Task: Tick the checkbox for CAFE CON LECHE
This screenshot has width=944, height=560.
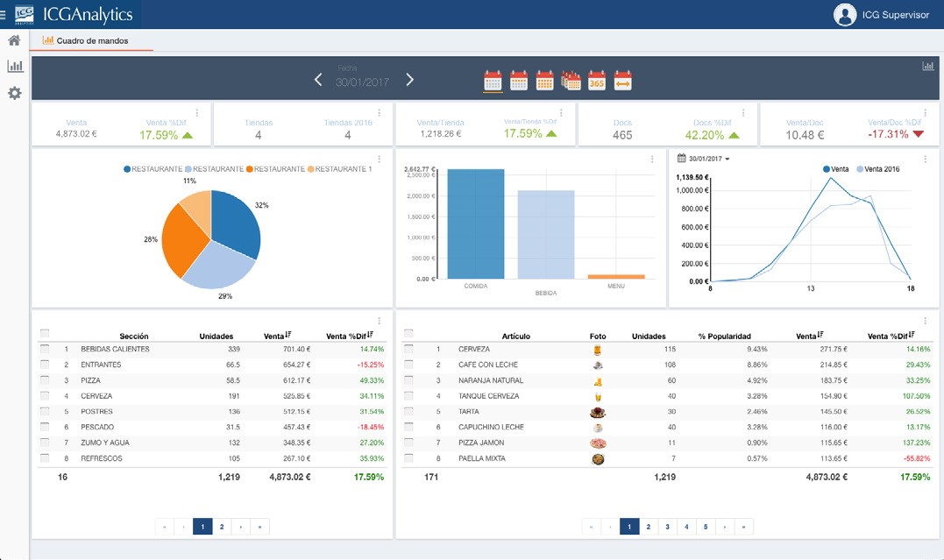Action: pos(409,365)
